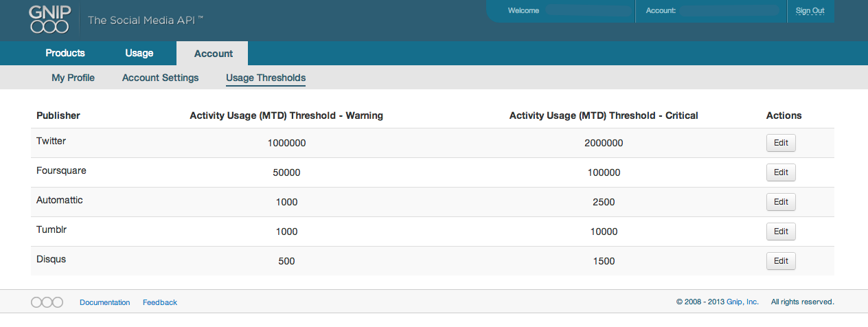Select Usage Thresholds sub-tab
Screen dimensions: 868x327
(x=266, y=78)
